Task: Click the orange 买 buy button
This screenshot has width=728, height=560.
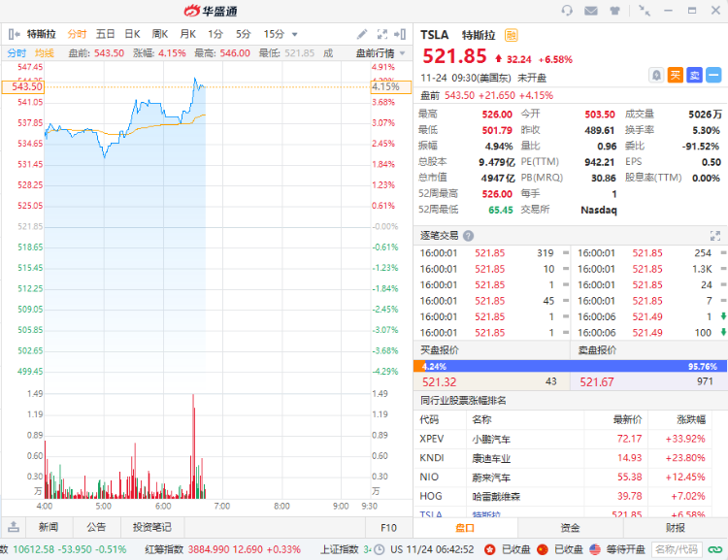Action: [675, 75]
